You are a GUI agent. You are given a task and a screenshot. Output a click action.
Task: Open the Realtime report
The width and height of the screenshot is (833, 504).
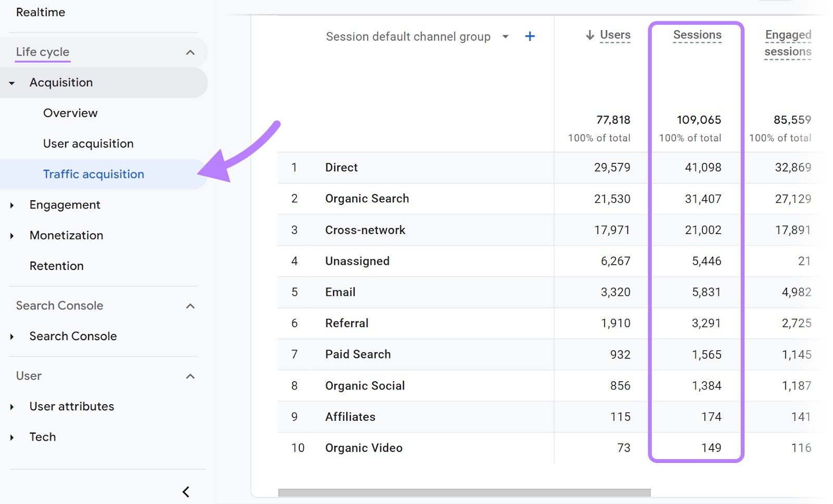(41, 12)
